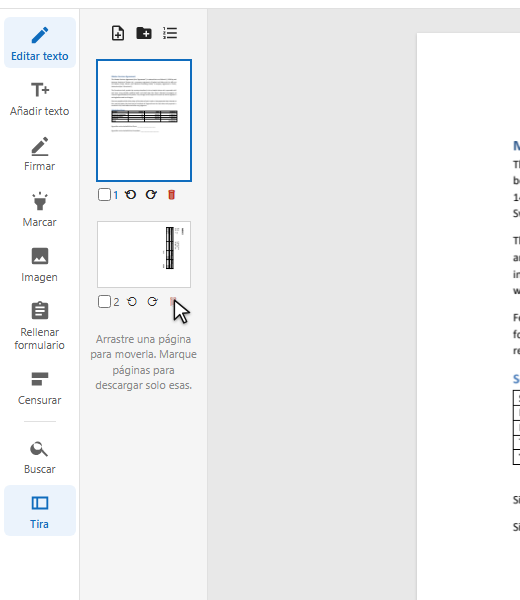
Task: Insert pages from file with folder-plus icon
Action: (x=144, y=33)
